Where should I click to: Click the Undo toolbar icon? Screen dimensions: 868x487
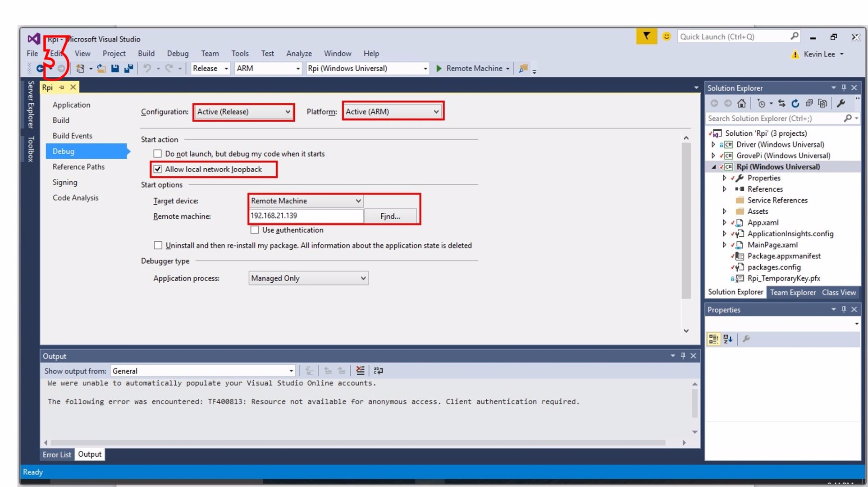pos(147,69)
